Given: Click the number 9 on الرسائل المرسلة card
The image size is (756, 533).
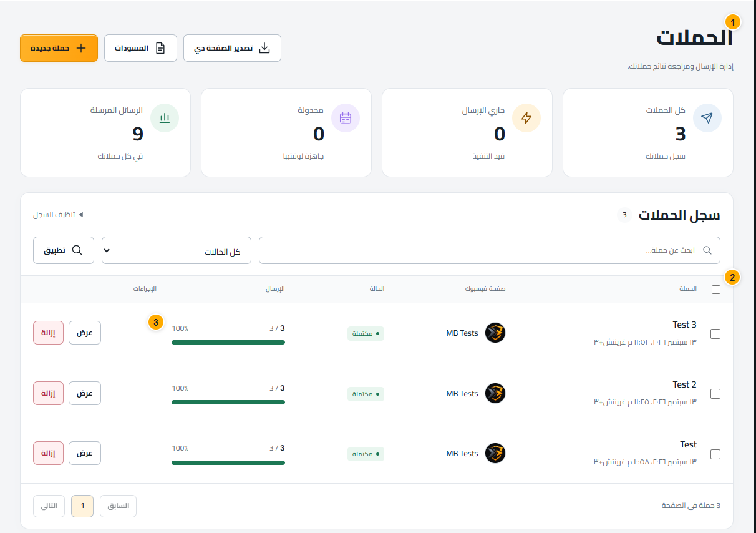Looking at the screenshot, I should point(137,134).
